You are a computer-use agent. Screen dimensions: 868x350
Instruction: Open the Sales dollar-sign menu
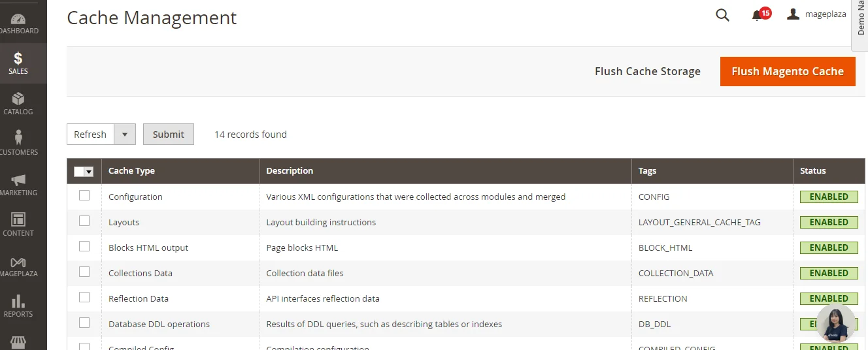18,63
